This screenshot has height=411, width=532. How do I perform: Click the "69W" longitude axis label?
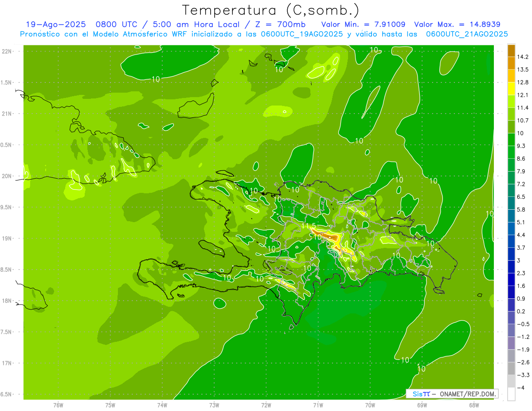pyautogui.click(x=422, y=405)
